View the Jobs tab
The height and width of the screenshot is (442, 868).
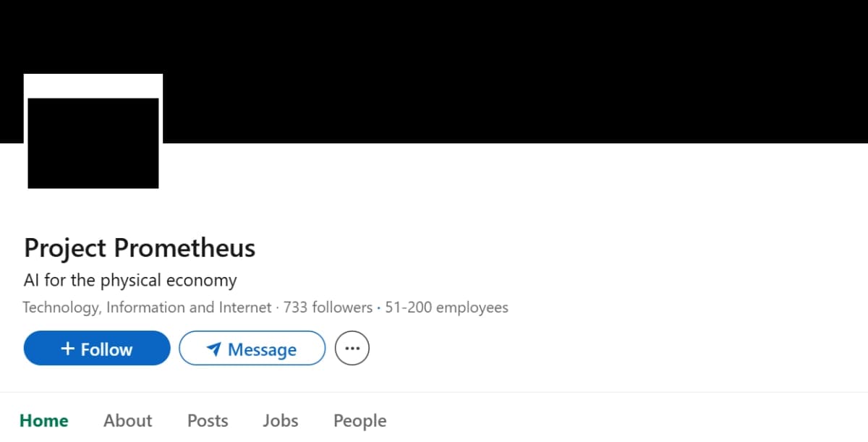(x=281, y=420)
